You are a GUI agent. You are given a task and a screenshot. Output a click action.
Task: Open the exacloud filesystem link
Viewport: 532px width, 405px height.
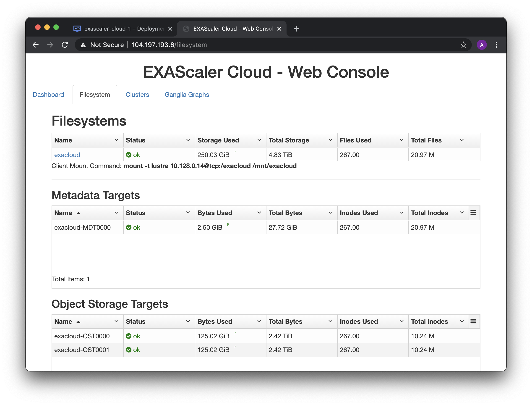[67, 155]
